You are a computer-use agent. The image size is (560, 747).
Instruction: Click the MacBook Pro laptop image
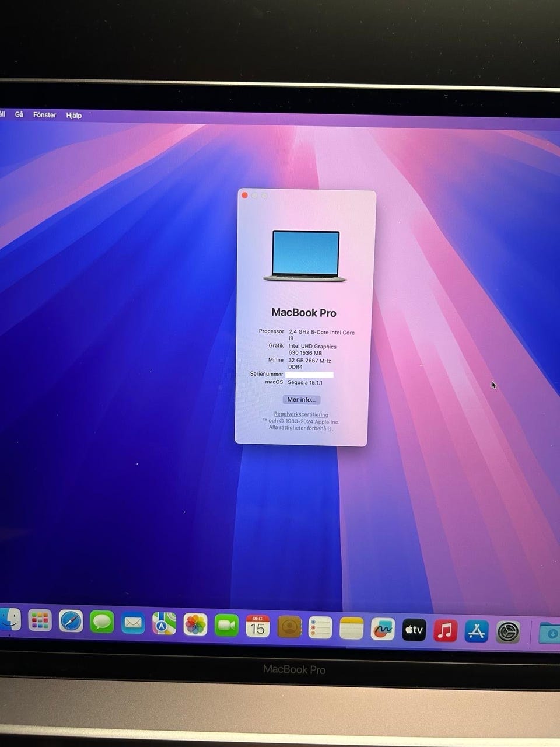point(305,256)
